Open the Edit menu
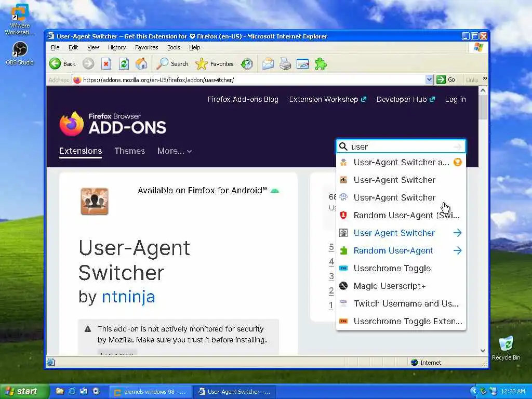The image size is (532, 399). [73, 47]
